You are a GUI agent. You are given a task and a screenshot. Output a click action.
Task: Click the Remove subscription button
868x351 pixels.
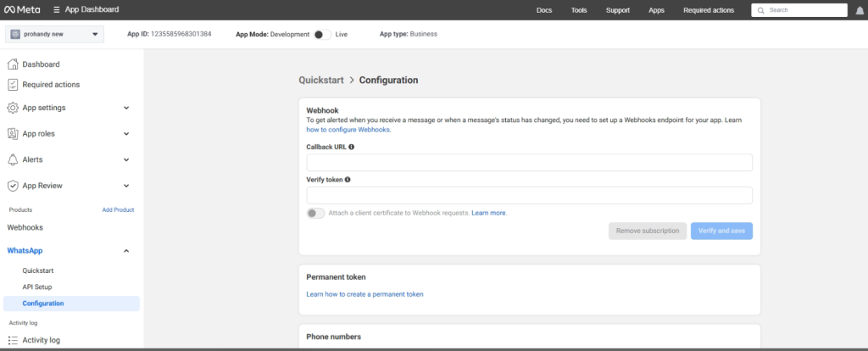coord(648,231)
